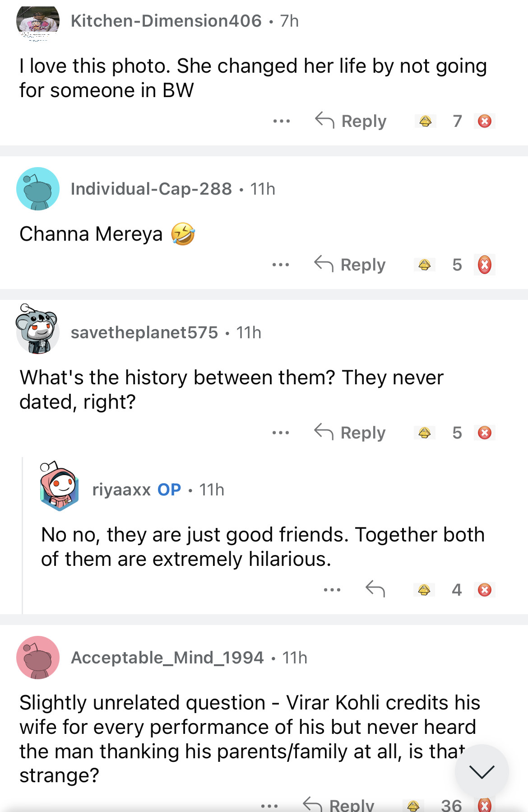Reply to savetheplanet575's comment

350,433
